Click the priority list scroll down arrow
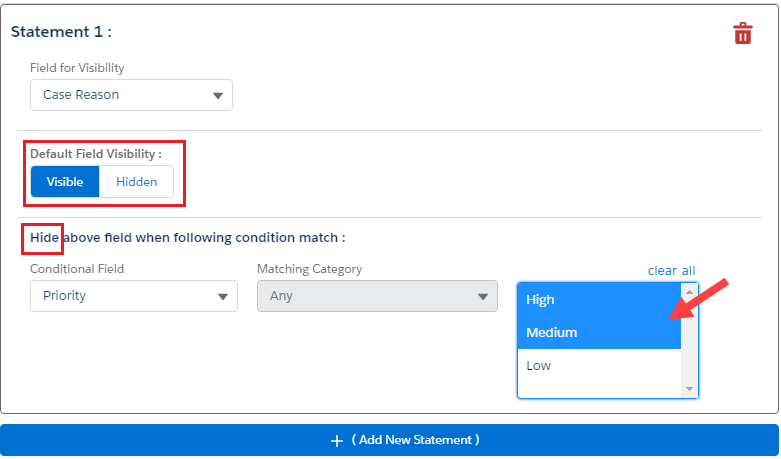This screenshot has height=459, width=781. tap(689, 388)
